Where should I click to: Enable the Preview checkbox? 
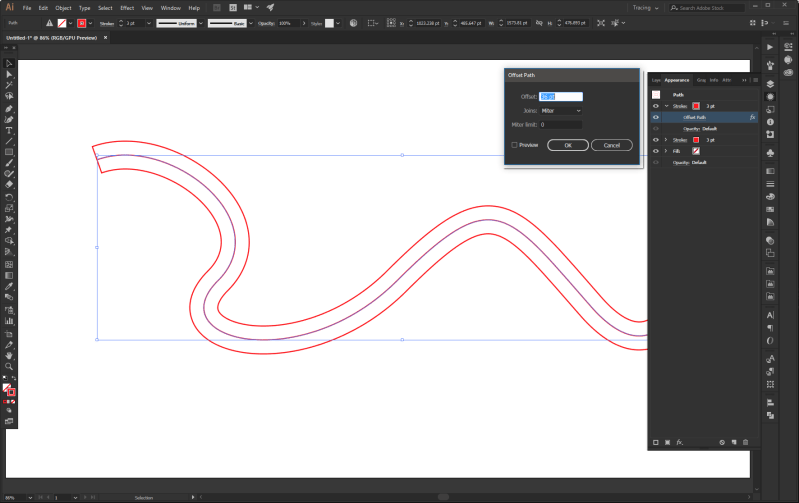tap(514, 145)
